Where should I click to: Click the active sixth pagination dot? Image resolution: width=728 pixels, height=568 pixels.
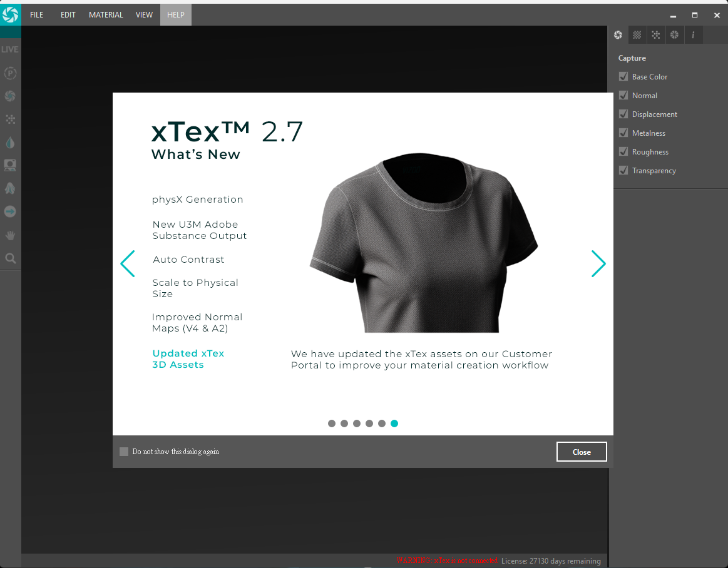[394, 423]
